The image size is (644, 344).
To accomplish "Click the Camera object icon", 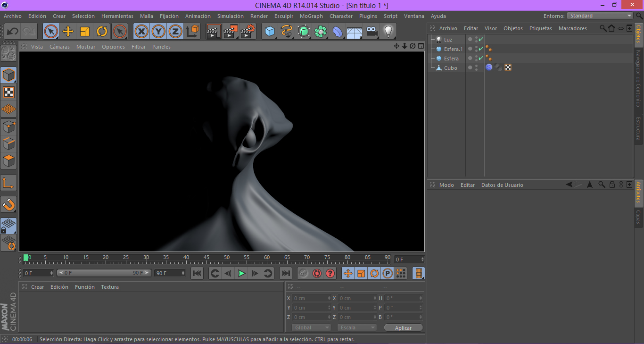I will pyautogui.click(x=372, y=32).
